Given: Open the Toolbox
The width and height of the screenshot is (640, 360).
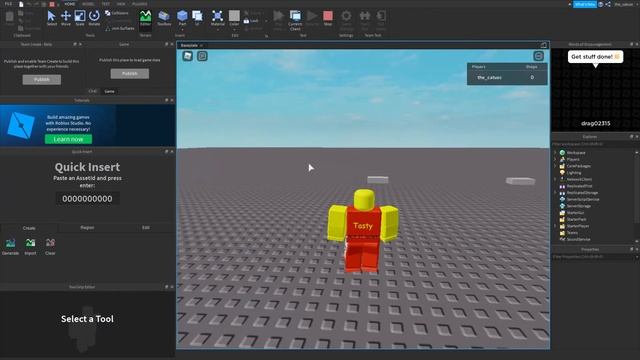Looking at the screenshot, I should (164, 18).
